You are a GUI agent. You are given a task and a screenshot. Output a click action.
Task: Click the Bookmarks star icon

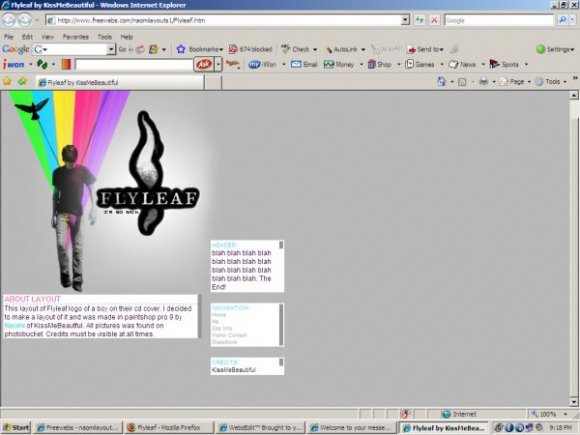coord(181,49)
